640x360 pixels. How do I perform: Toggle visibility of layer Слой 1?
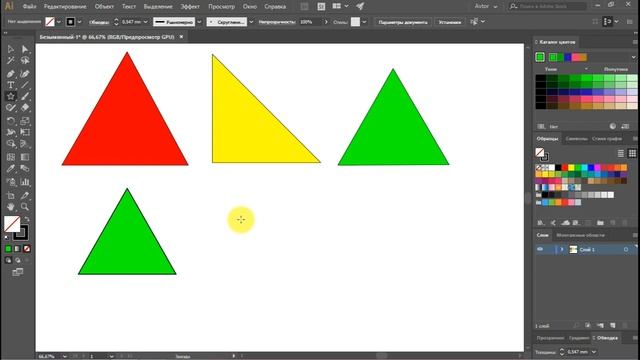pos(540,249)
